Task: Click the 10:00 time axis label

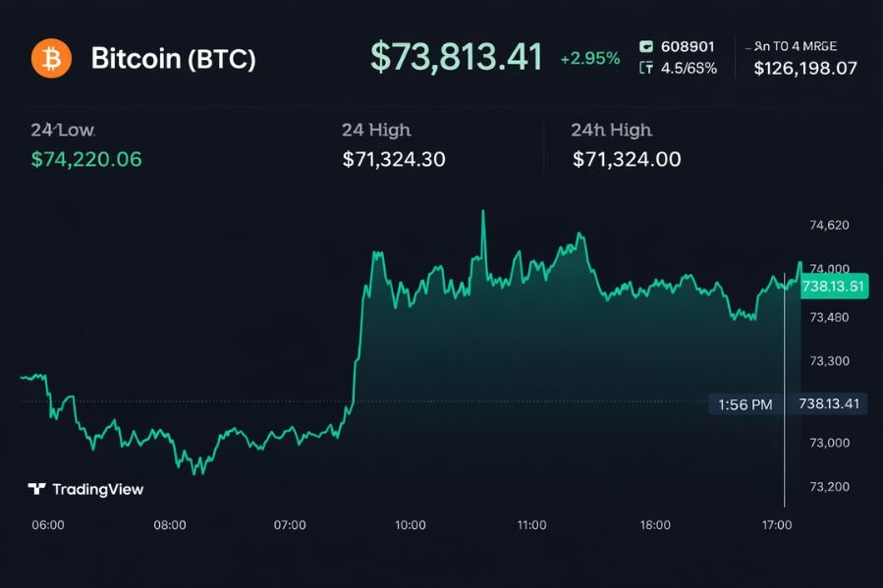Action: [410, 525]
